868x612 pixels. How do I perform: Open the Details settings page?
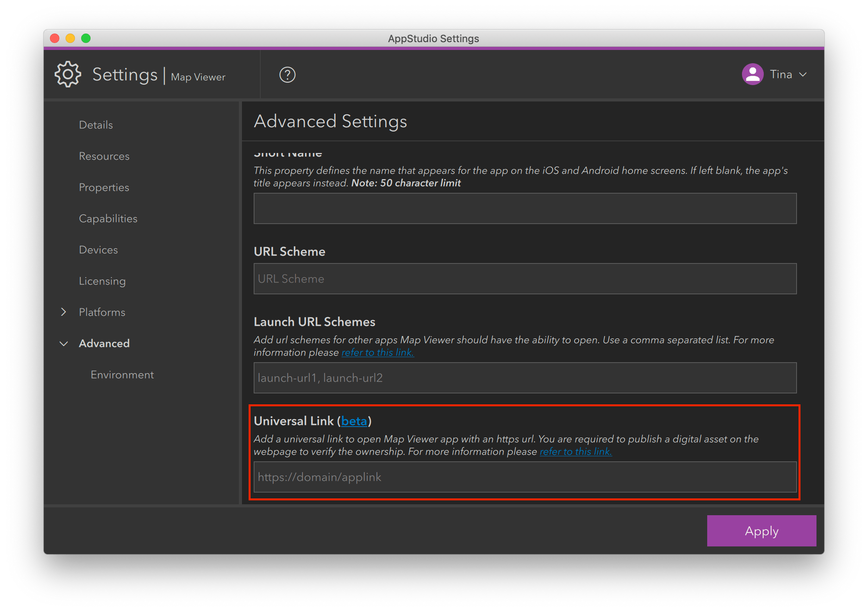pos(96,125)
